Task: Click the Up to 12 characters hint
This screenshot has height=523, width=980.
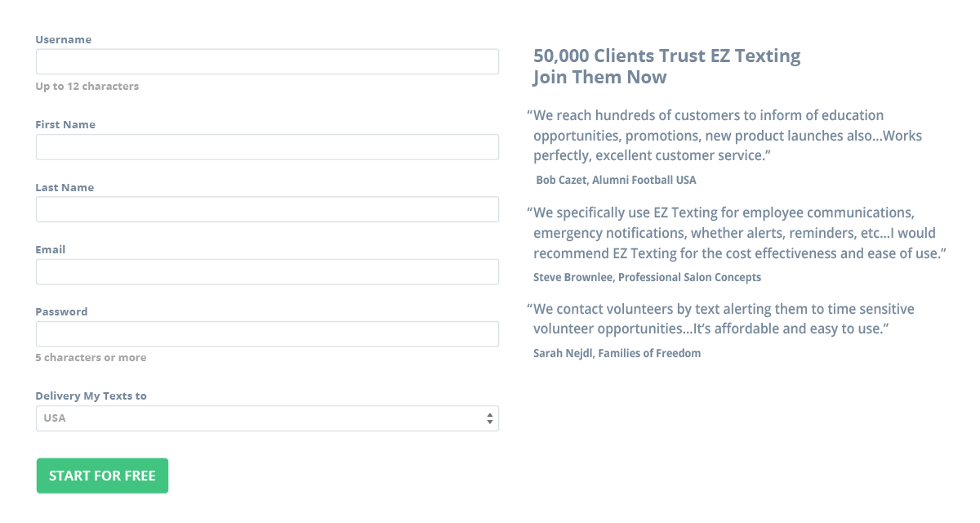Action: (x=87, y=86)
